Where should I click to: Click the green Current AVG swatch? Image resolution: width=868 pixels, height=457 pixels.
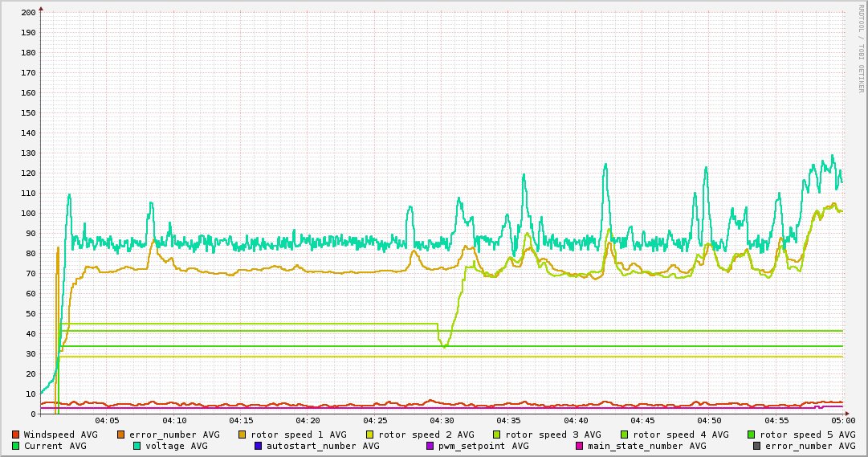click(x=15, y=446)
